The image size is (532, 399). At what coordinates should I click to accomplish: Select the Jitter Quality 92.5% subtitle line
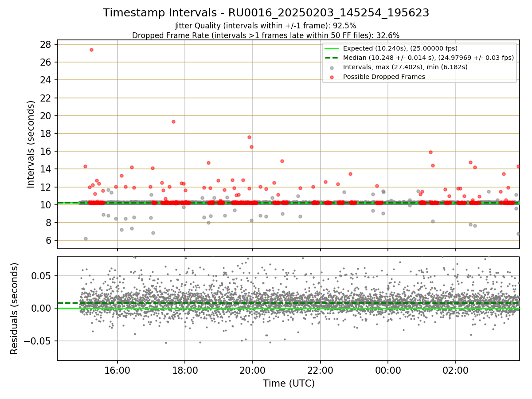coord(266,26)
